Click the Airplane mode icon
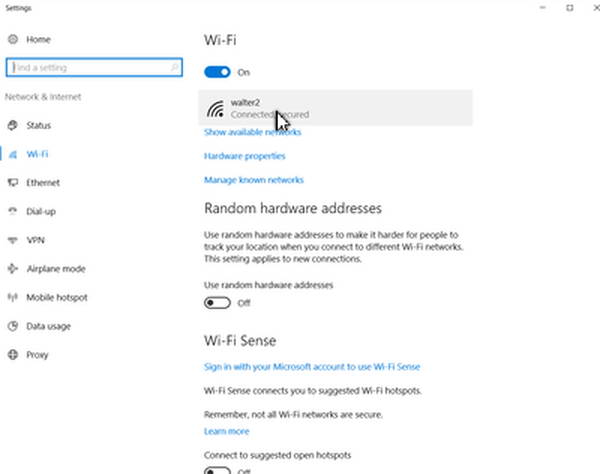 (13, 269)
